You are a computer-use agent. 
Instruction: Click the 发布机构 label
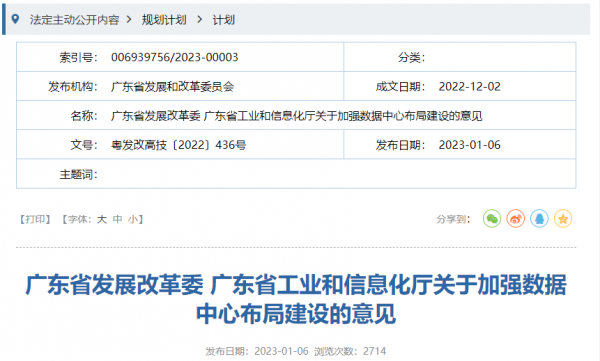(73, 87)
